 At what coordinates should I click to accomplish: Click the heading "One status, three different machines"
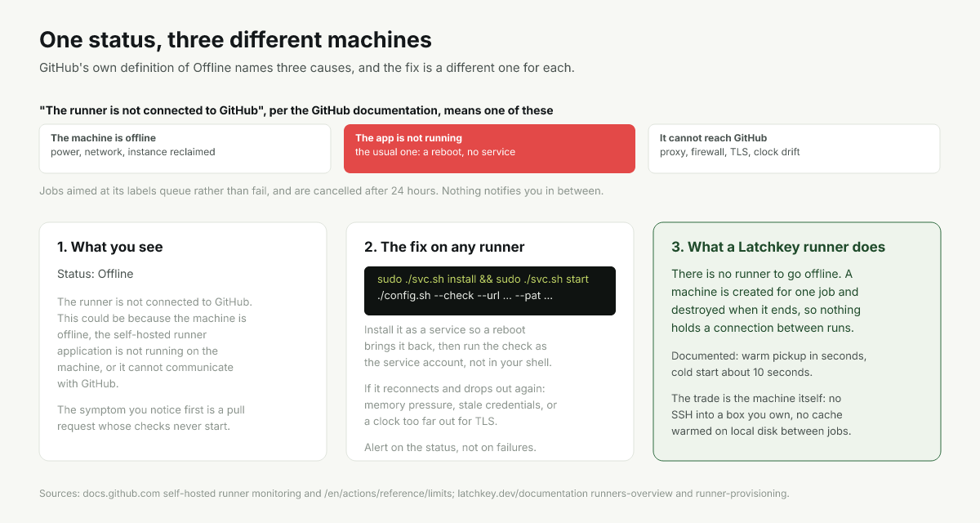(x=235, y=39)
